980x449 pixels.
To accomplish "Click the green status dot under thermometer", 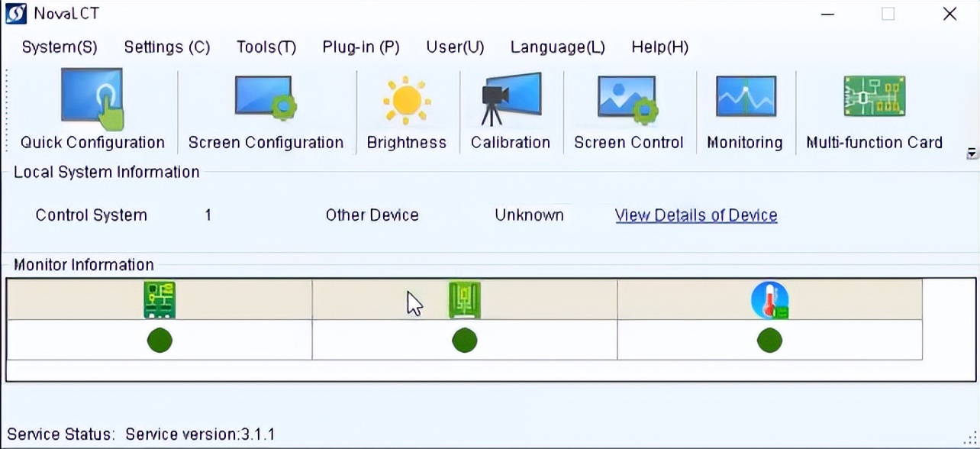I will tap(769, 340).
